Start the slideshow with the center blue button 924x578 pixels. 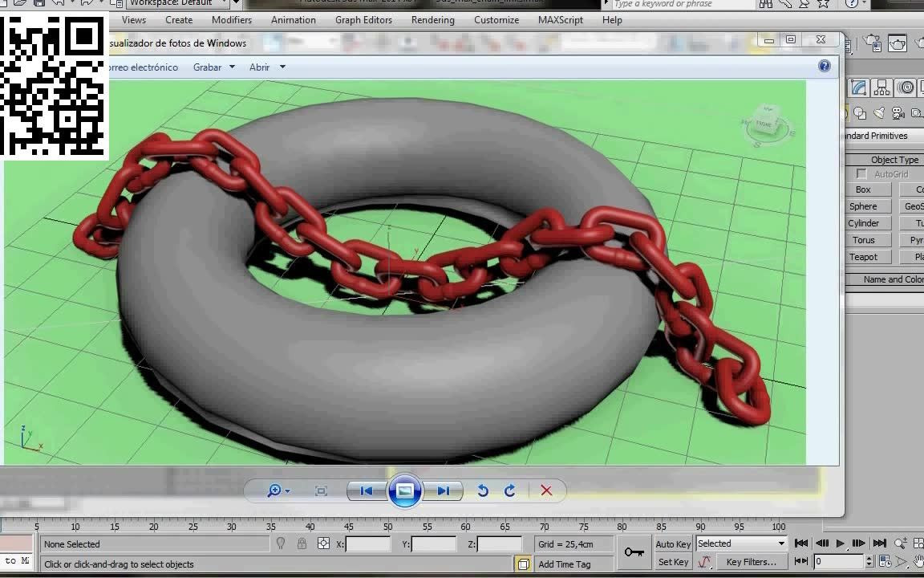tap(405, 490)
